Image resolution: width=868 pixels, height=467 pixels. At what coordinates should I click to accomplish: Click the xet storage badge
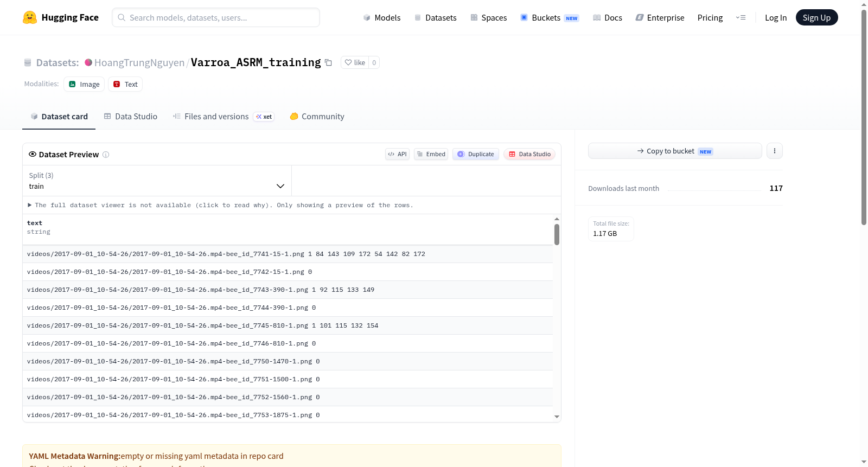(264, 117)
